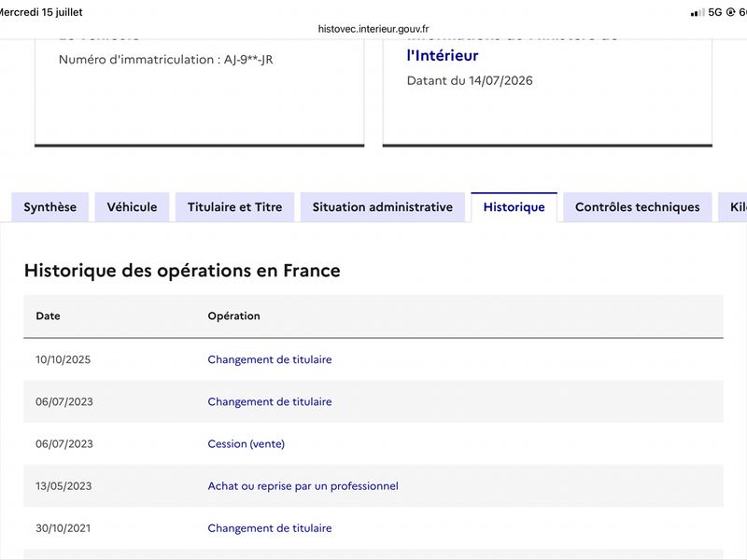Open Achat ou reprise par un professionnel
747x560 pixels.
click(303, 486)
